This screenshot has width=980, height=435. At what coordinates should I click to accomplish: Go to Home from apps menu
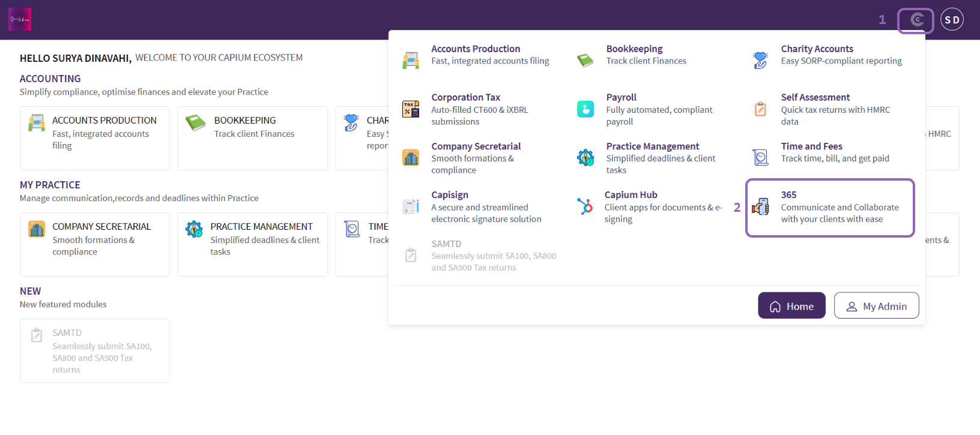[x=791, y=306]
